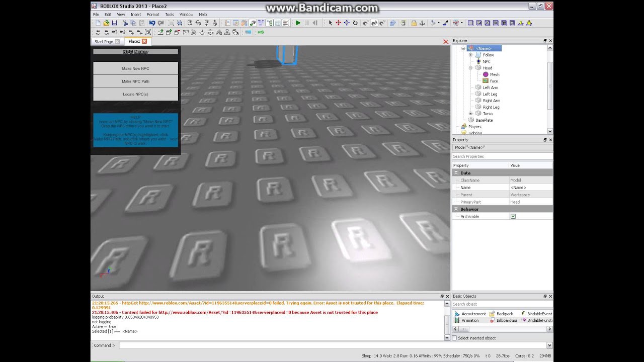Click the Search Properties field
The image size is (644, 362).
[502, 156]
